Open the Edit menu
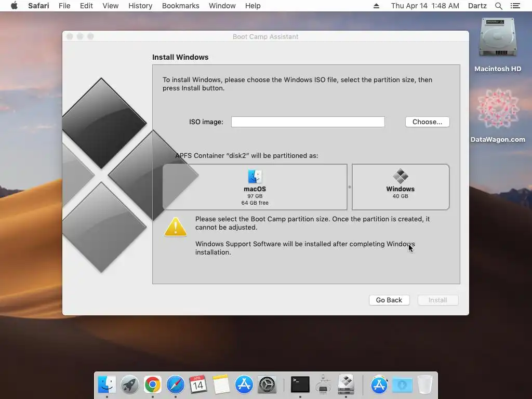The image size is (532, 399). coord(86,6)
